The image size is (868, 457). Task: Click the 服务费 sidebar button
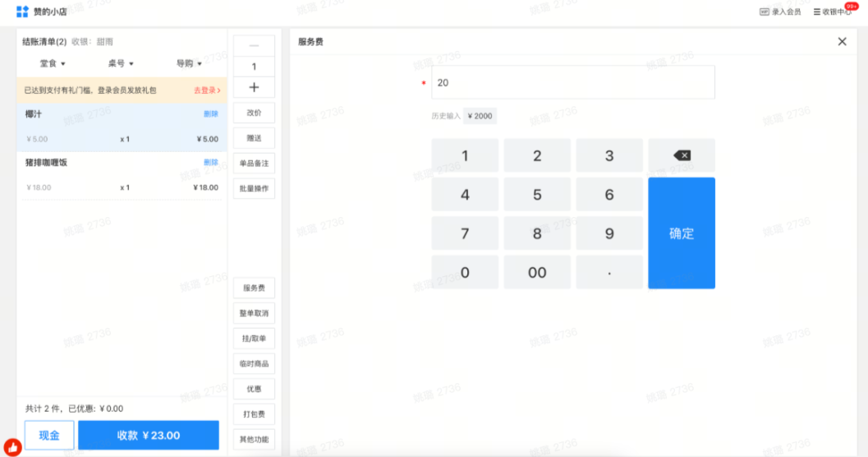[x=254, y=288]
